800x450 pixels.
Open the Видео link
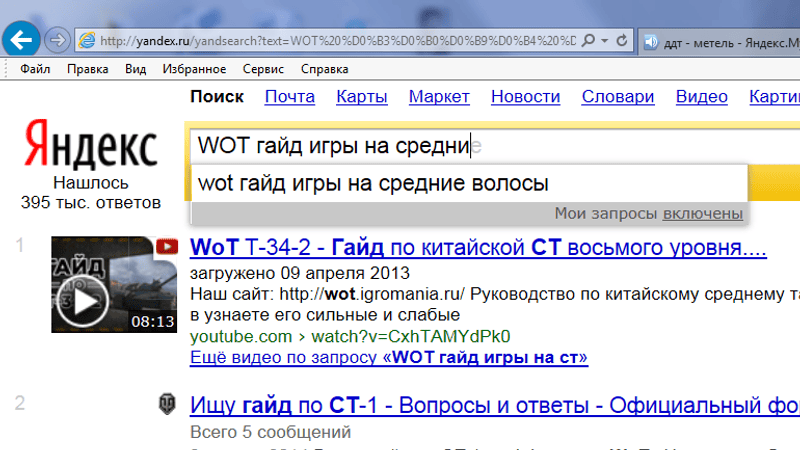pos(702,96)
